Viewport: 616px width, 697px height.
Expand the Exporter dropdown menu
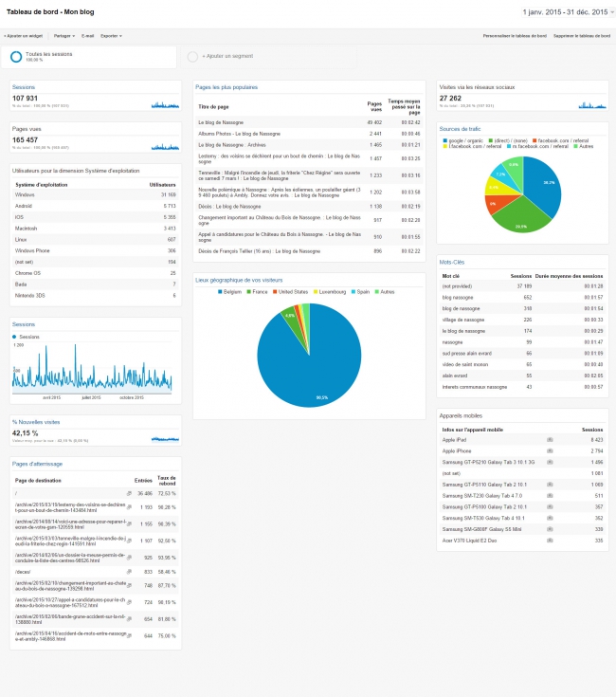[111, 36]
